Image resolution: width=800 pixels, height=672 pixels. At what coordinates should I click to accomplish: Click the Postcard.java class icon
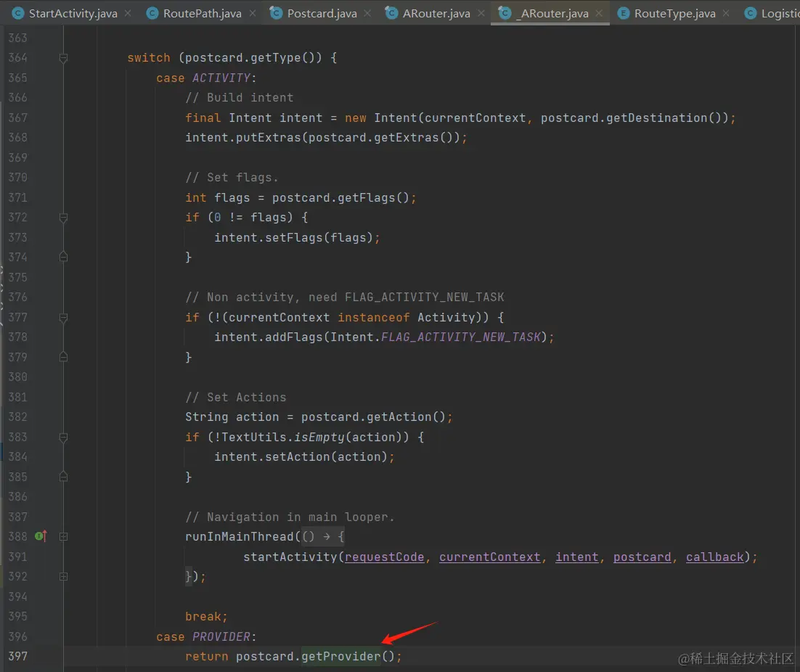coord(276,13)
